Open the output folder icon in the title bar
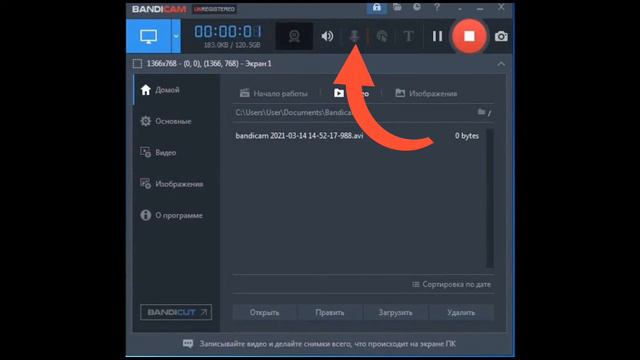 click(397, 7)
